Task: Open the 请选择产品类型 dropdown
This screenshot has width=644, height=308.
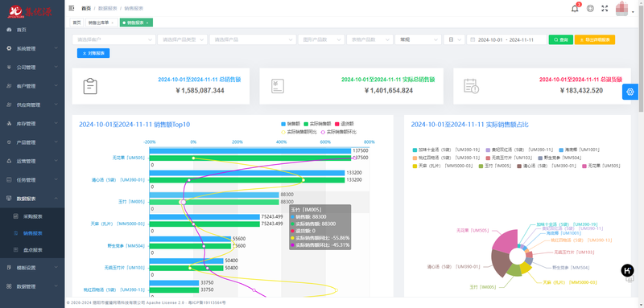Action: (x=183, y=39)
